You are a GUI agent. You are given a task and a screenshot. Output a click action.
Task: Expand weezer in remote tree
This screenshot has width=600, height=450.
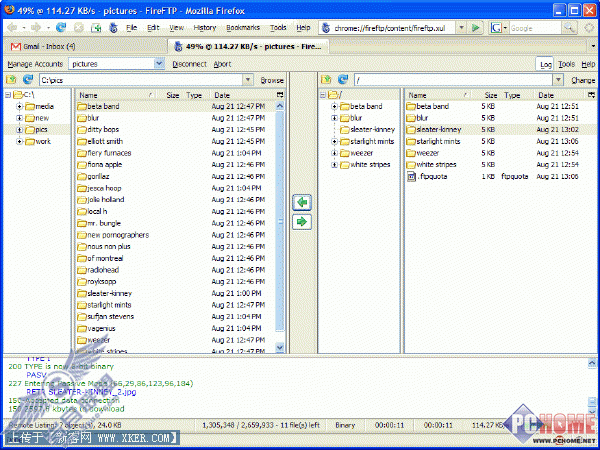(334, 153)
